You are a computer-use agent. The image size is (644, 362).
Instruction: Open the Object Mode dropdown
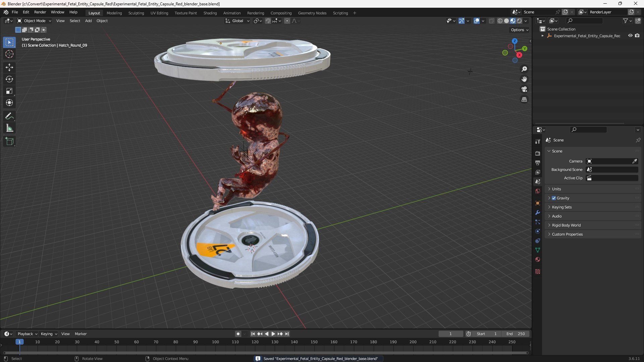click(34, 21)
